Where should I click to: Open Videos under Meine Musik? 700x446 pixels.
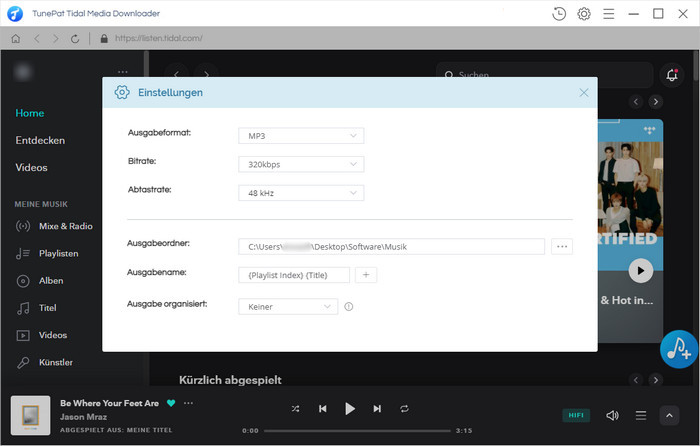(x=42, y=335)
